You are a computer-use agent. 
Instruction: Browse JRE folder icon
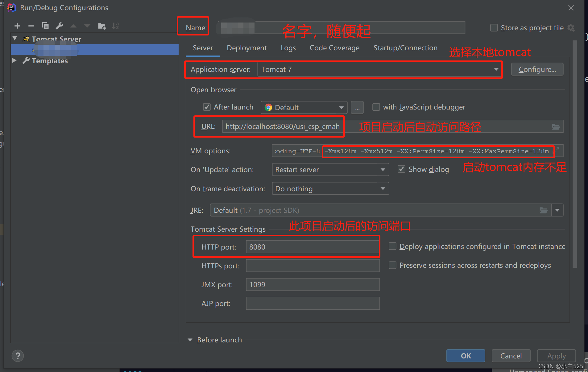(544, 210)
